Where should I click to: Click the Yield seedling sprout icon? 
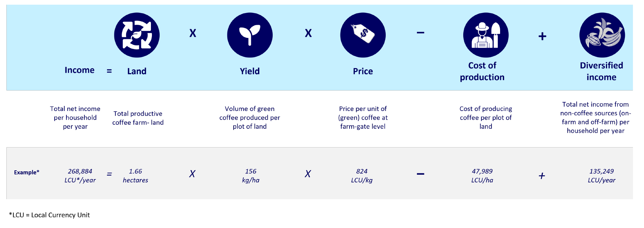[x=250, y=35]
